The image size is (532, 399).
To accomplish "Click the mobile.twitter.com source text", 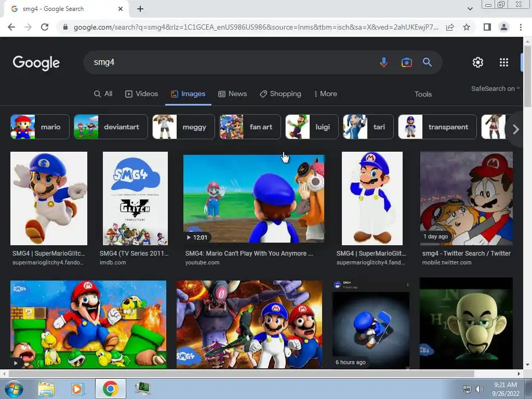I will pyautogui.click(x=446, y=262).
